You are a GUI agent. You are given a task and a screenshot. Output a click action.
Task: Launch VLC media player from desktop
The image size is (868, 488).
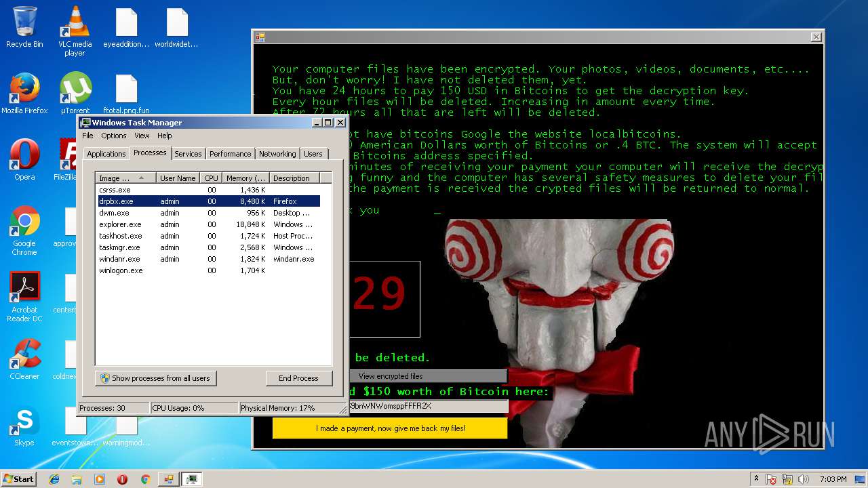click(75, 31)
